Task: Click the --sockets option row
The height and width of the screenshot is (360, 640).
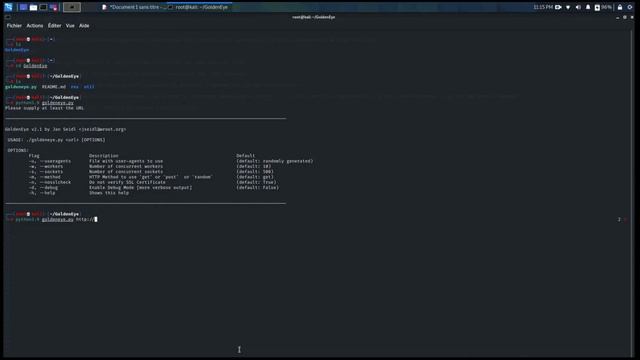Action: pos(151,172)
